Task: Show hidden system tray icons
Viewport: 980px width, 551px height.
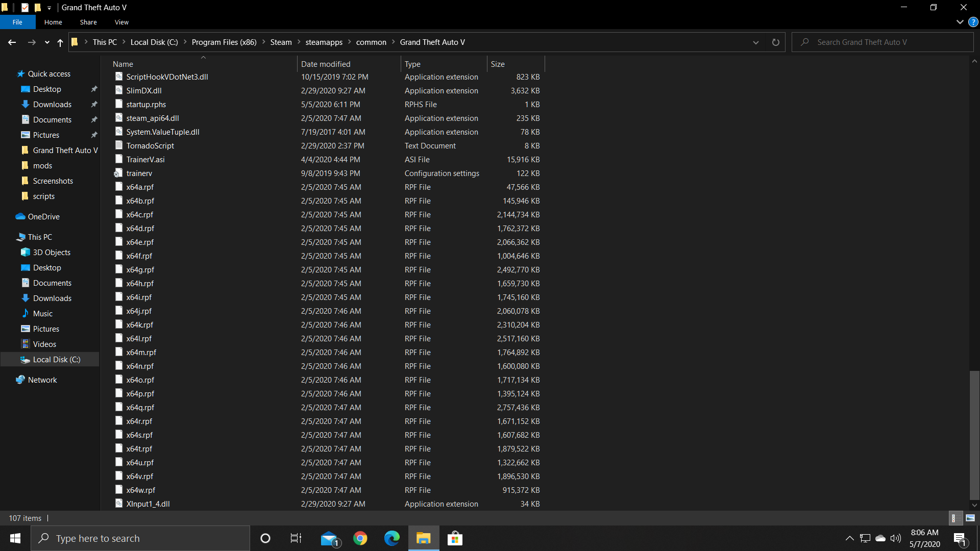Action: tap(849, 538)
